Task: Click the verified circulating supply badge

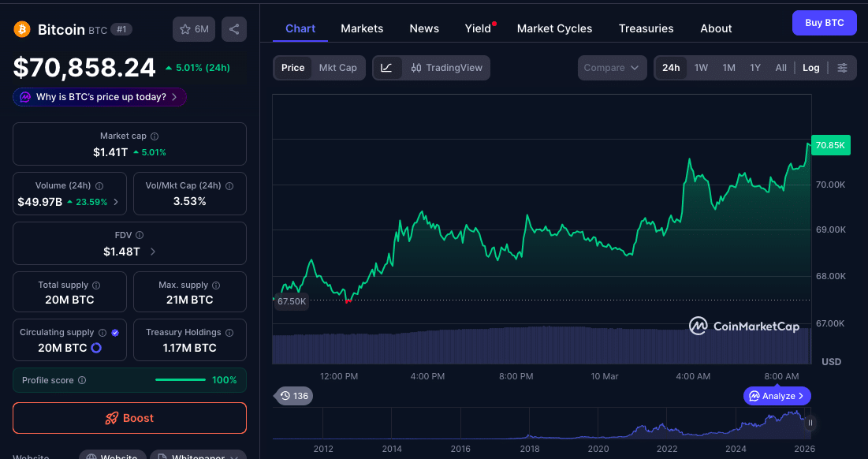Action: point(115,333)
